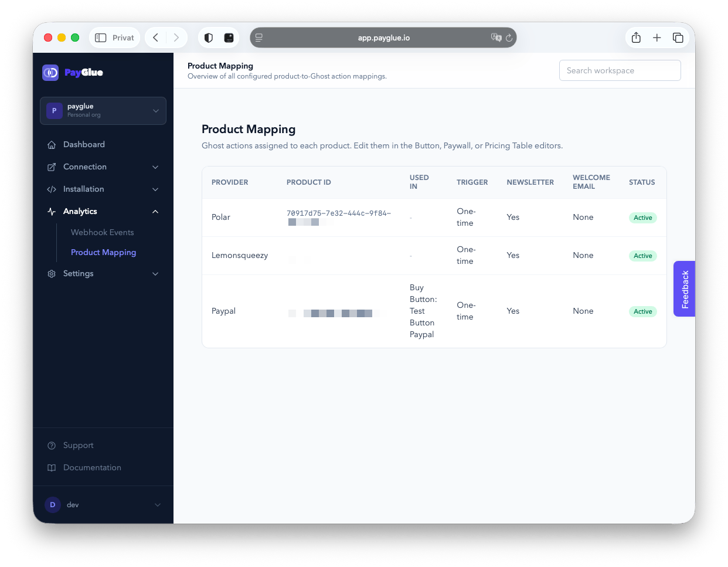728x567 pixels.
Task: Click the Installation code icon
Action: (x=52, y=189)
